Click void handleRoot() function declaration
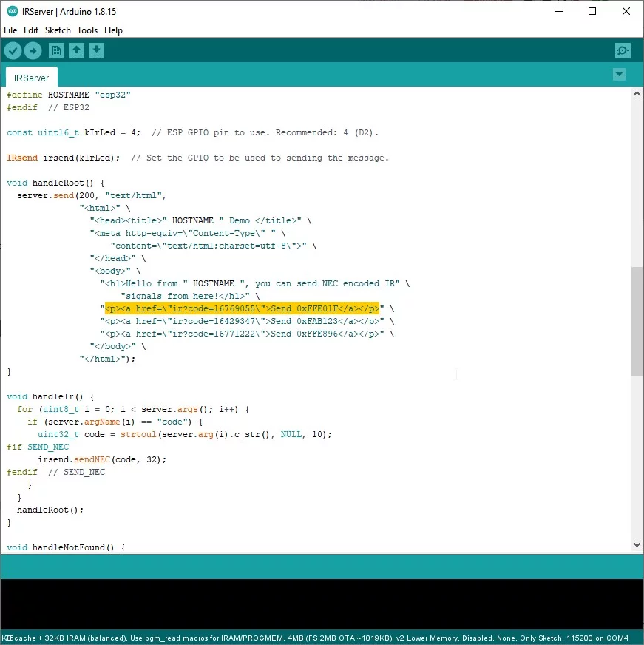Viewport: 644px width, 645px height. pos(55,183)
